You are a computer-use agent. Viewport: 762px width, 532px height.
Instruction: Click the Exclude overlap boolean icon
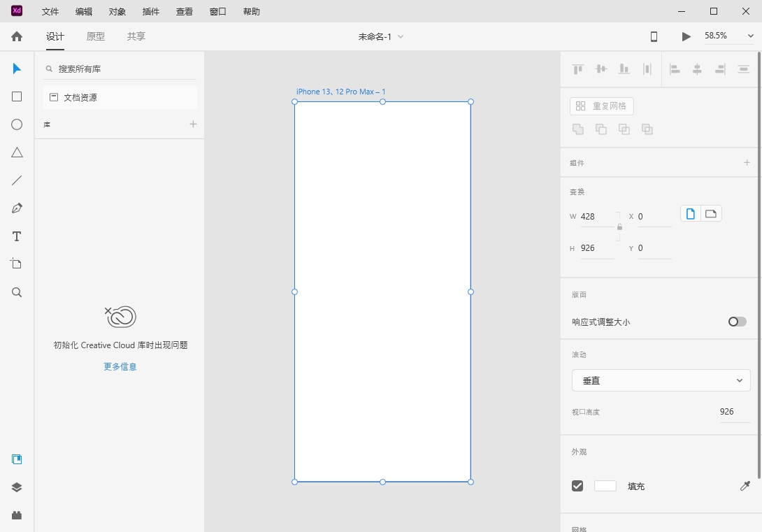pyautogui.click(x=647, y=129)
